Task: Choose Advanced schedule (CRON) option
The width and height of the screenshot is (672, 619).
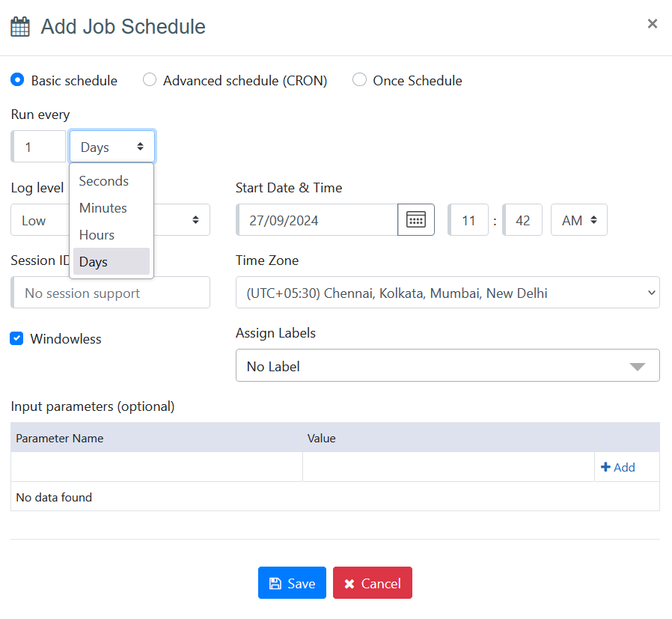Action: tap(150, 79)
